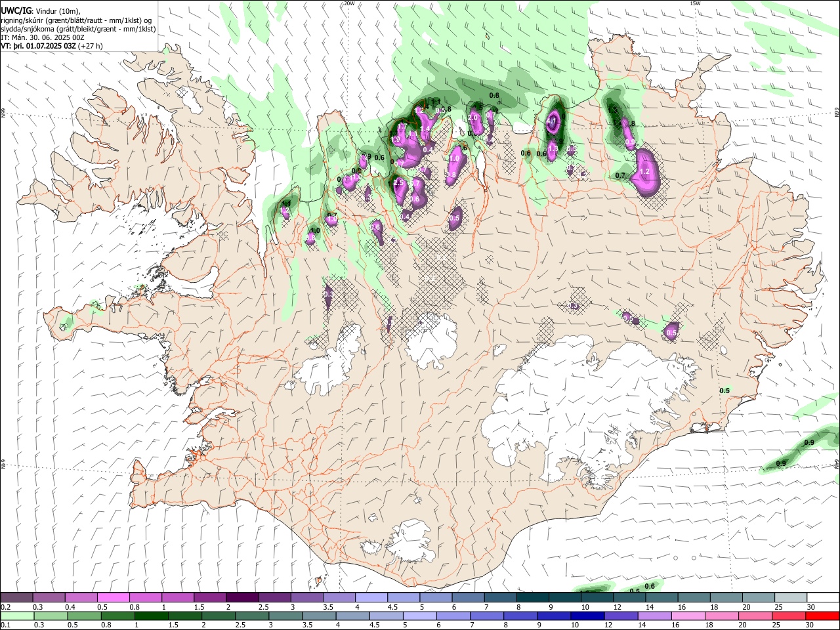This screenshot has height=630, width=840.
Task: Click the '15W' longitude label at the top edge
Action: tap(695, 3)
